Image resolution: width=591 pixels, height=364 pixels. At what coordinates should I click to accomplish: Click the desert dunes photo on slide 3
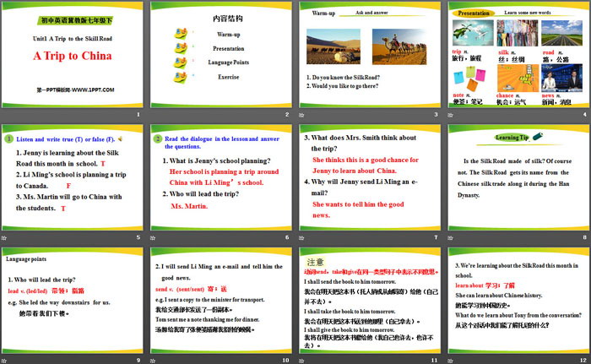click(x=334, y=47)
